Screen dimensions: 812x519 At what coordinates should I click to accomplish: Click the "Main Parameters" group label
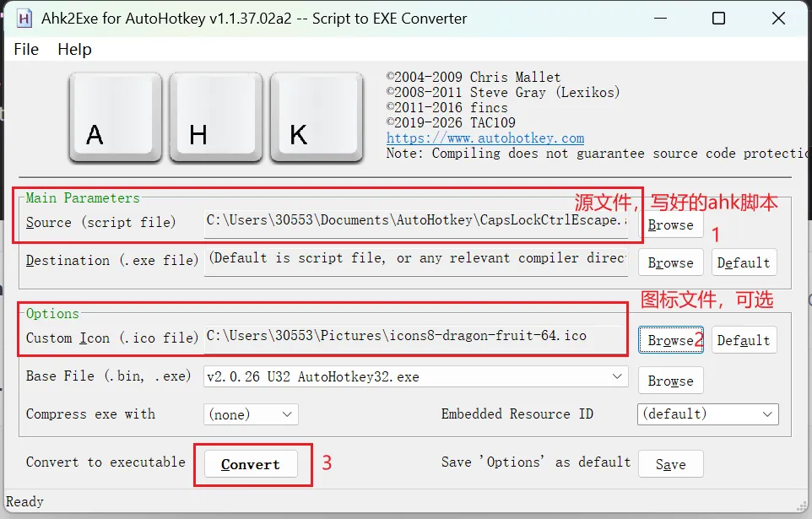tap(83, 197)
